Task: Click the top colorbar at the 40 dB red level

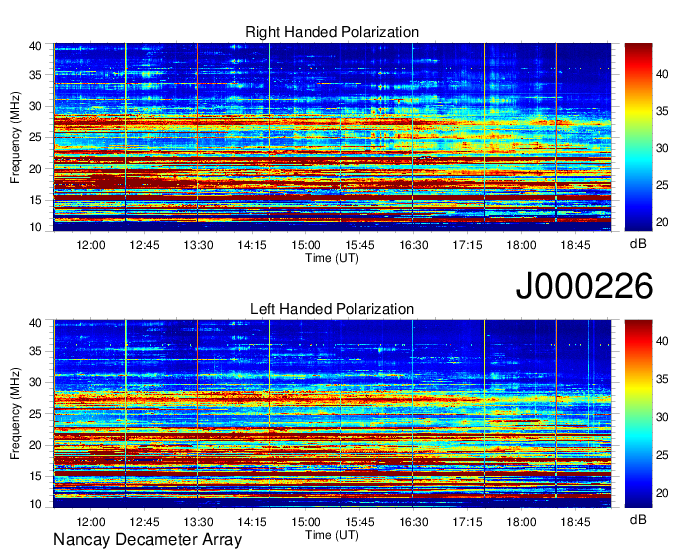Action: click(x=638, y=74)
